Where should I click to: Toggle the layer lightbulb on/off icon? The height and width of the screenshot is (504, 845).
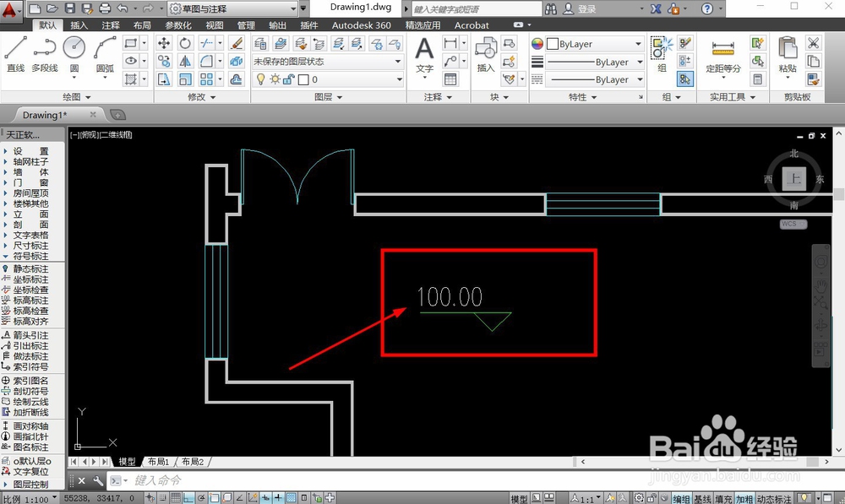(261, 79)
